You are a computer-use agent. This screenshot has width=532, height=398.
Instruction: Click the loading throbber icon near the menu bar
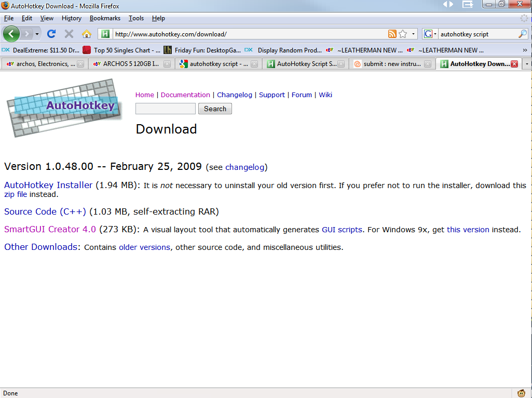[524, 18]
